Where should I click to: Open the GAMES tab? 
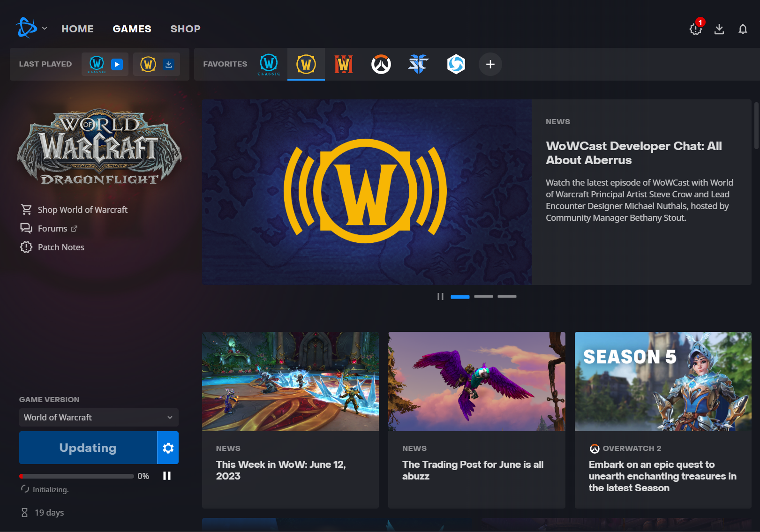tap(132, 29)
